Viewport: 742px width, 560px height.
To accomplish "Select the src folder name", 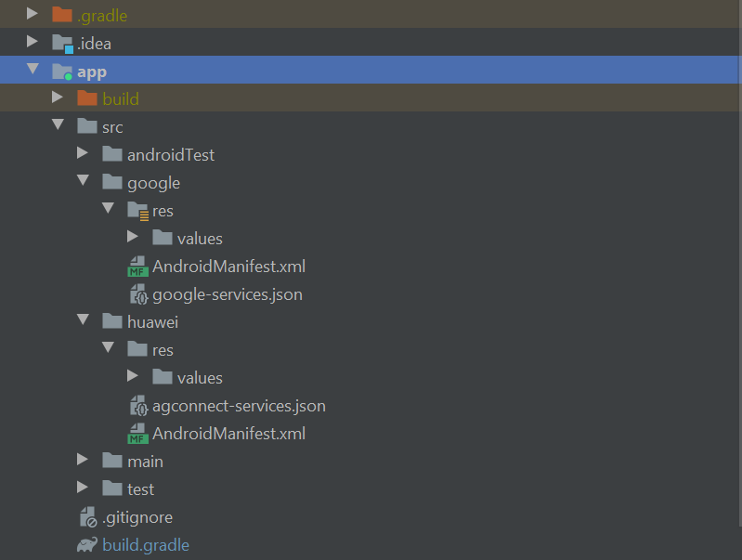I will pos(112,127).
